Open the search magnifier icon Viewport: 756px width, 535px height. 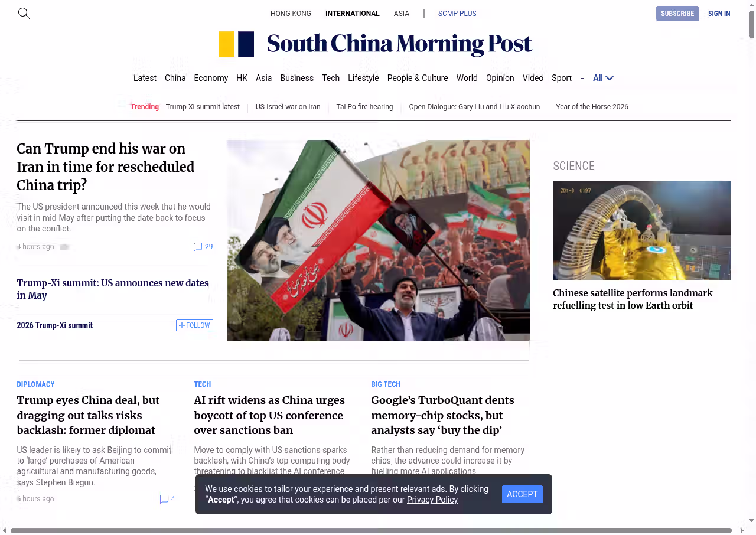24,13
